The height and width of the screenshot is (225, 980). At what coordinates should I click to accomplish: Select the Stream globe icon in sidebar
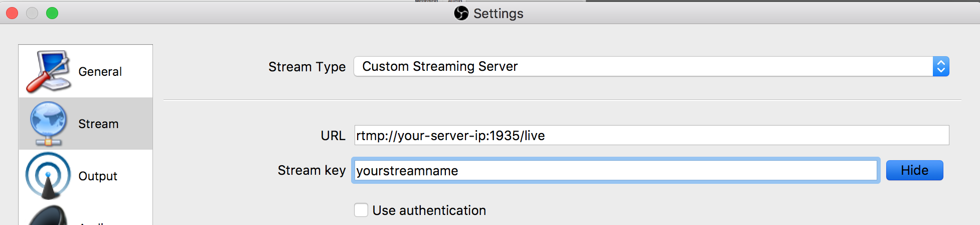tap(48, 124)
